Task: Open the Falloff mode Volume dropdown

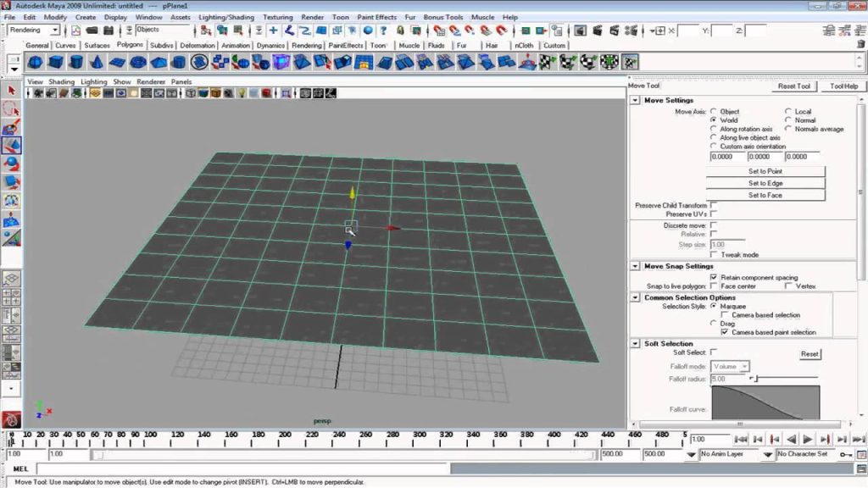Action: (x=730, y=366)
